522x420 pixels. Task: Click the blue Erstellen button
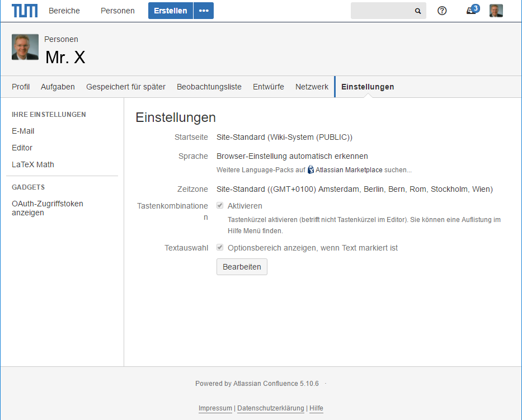[x=171, y=11]
